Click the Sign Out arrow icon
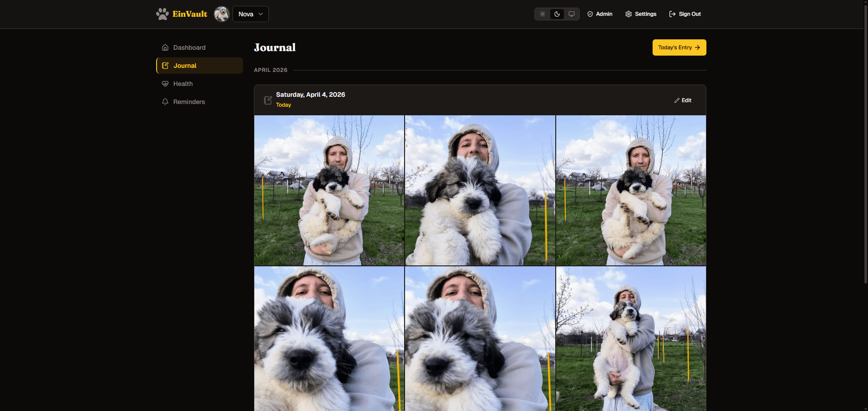The image size is (868, 411). [672, 14]
